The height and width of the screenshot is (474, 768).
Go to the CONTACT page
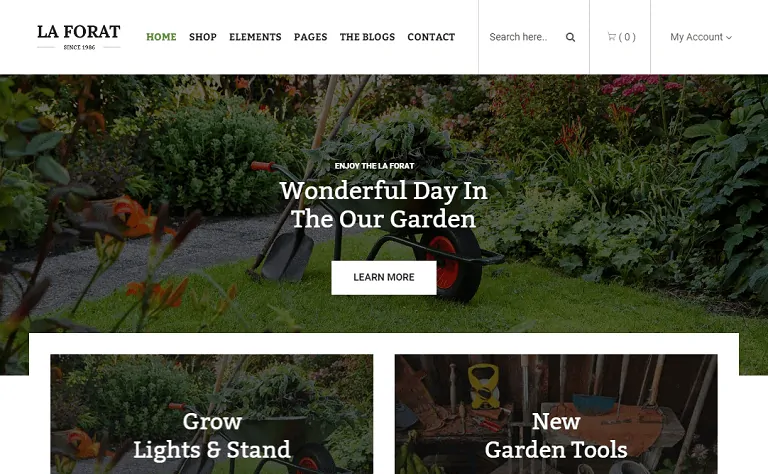click(x=431, y=37)
